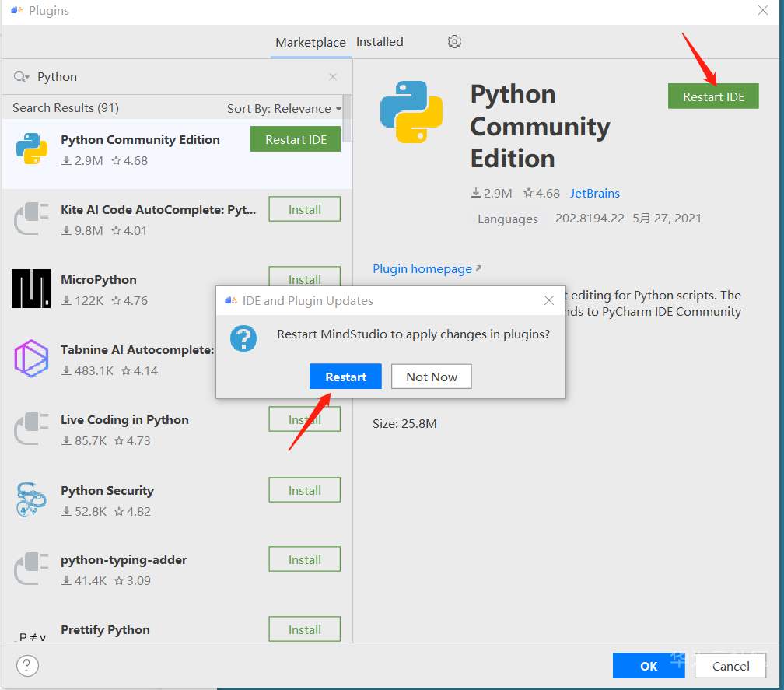Open the Sort By: Relevance dropdown
This screenshot has height=690, width=784.
(x=284, y=108)
